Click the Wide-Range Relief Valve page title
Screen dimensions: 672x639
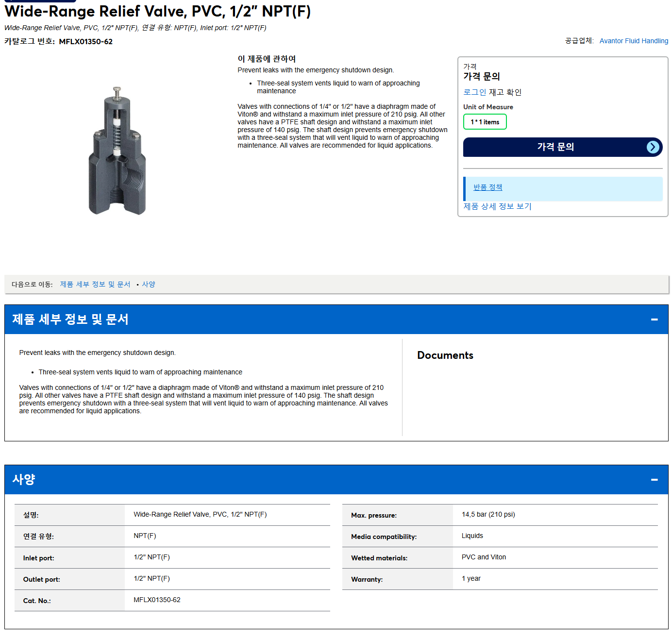point(157,11)
